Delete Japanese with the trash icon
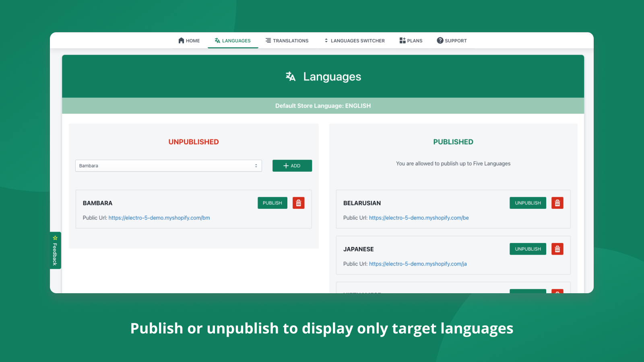The image size is (644, 362). coord(557,249)
